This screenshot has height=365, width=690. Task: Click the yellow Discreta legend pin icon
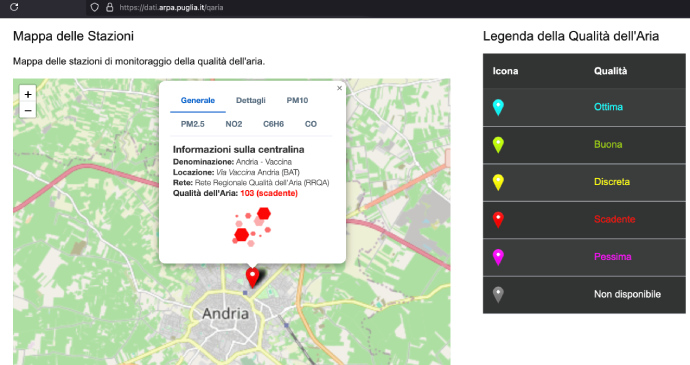[x=498, y=182]
